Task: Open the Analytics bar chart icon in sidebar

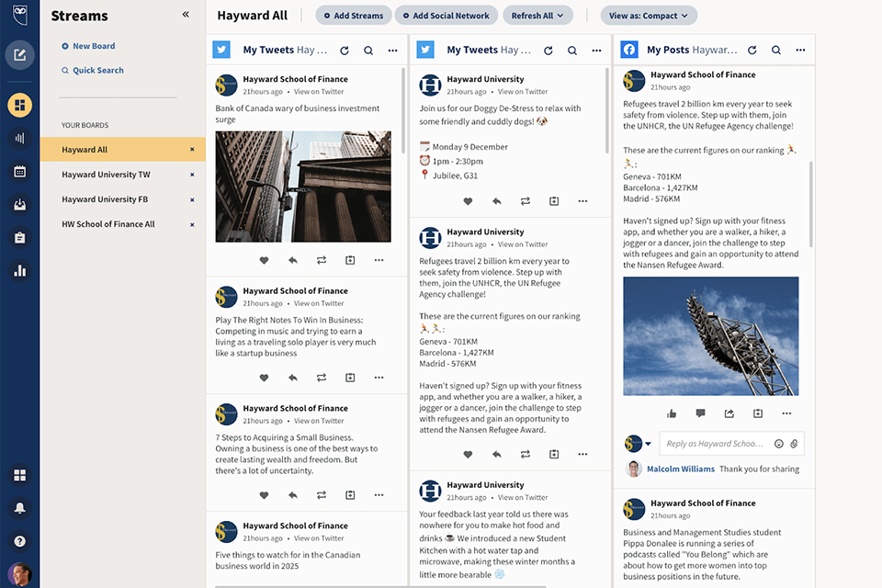Action: [19, 271]
